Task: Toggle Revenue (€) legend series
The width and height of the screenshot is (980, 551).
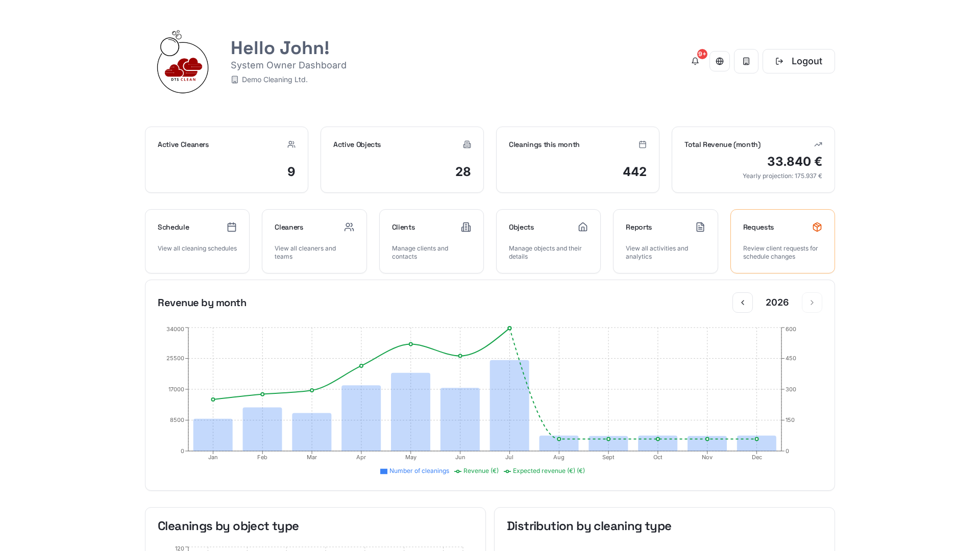Action: point(476,471)
